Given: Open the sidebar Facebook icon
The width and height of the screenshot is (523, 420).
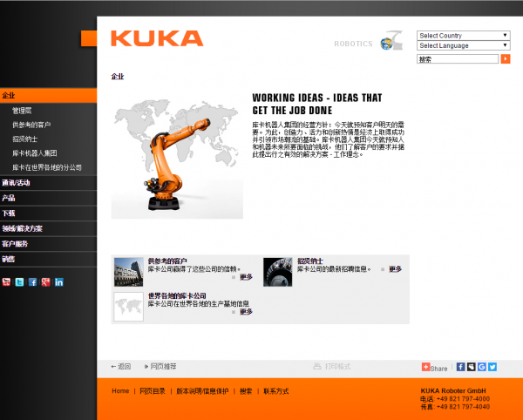Looking at the screenshot, I should pos(33,282).
